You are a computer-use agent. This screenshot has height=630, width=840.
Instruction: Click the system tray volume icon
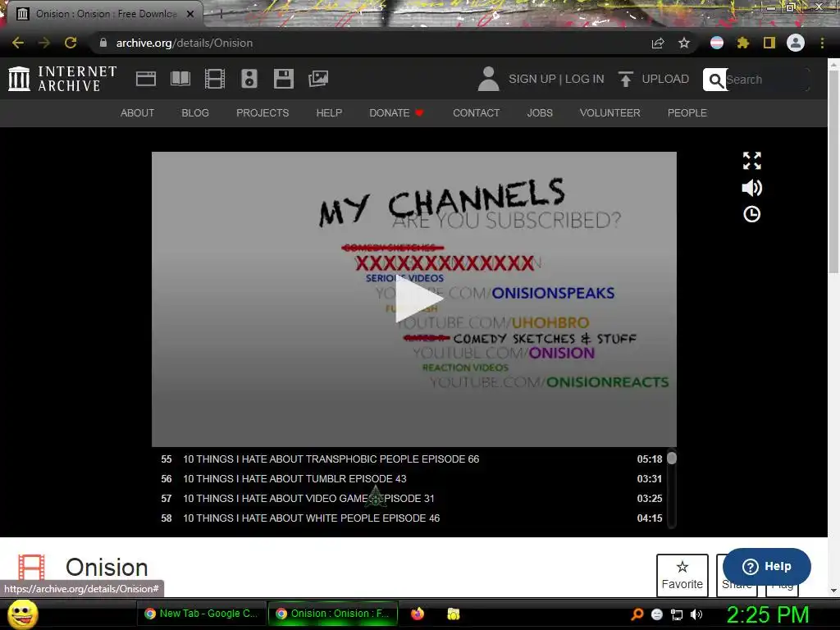(x=696, y=614)
